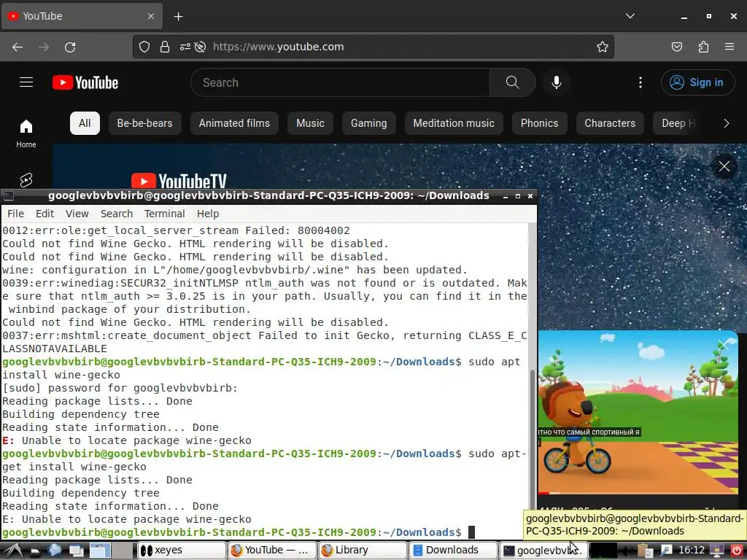Open the Save to Pocket icon
The height and width of the screenshot is (560, 747).
point(676,47)
